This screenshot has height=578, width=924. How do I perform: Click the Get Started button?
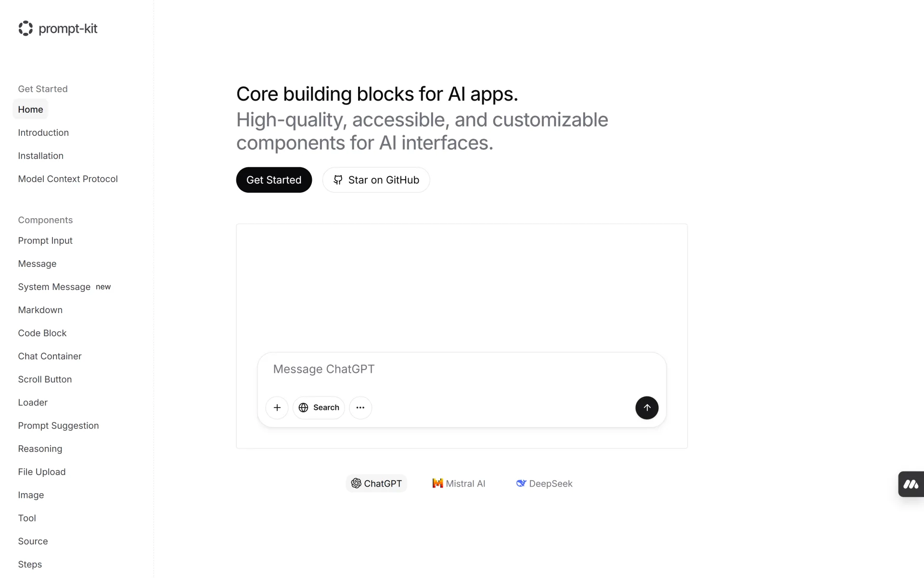274,180
